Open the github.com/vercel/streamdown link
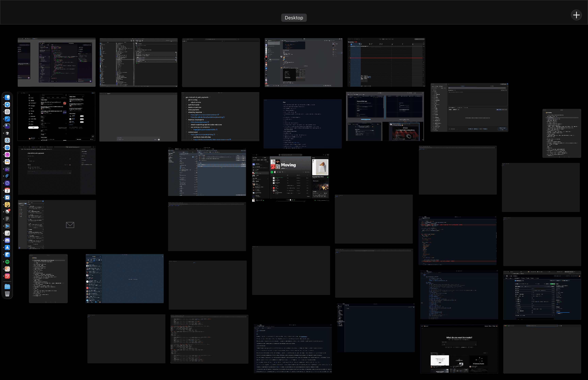Screen dimensions: 588x380 tap(204, 115)
